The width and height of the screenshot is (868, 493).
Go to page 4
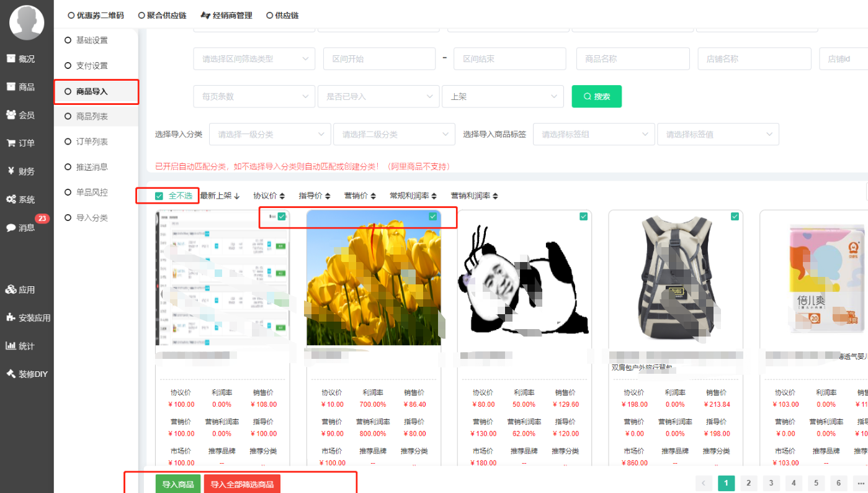[x=794, y=483]
